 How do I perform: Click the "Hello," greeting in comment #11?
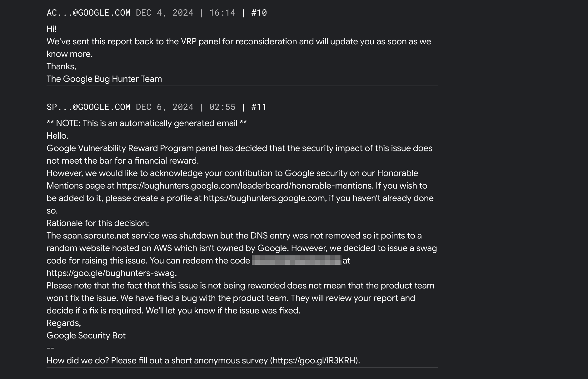coord(57,136)
